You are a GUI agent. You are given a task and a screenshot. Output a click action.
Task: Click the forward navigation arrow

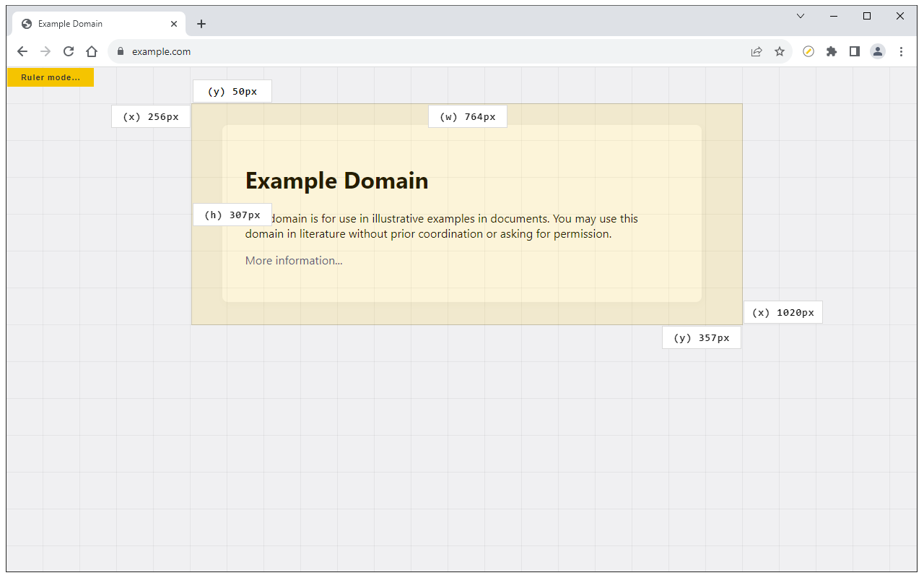pyautogui.click(x=45, y=51)
